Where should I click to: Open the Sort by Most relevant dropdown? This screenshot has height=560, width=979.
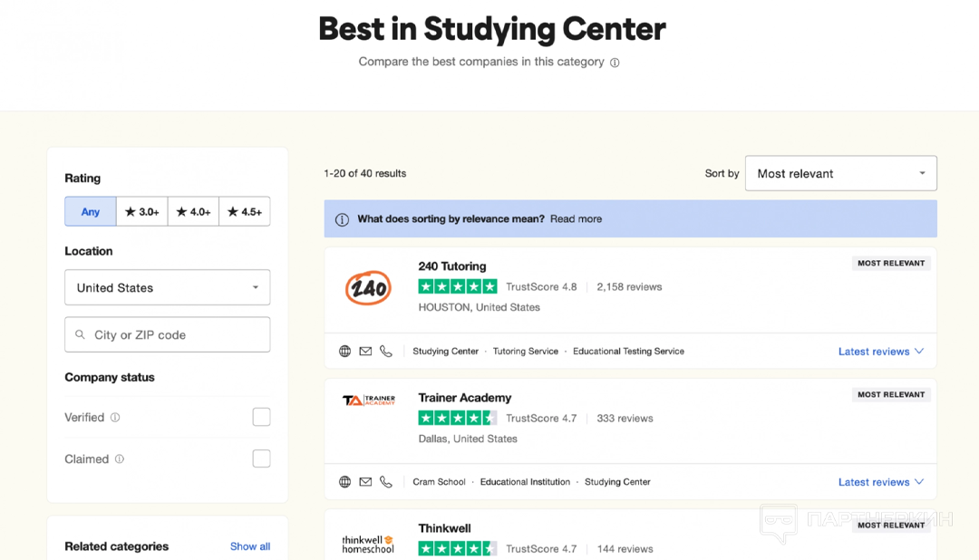click(x=840, y=173)
